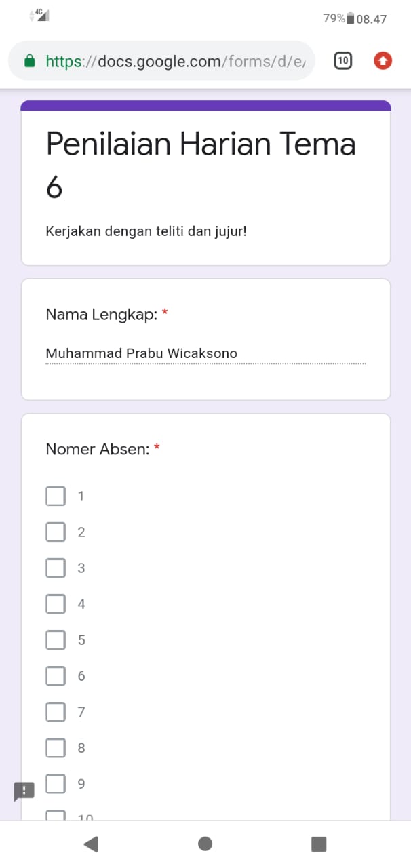Check the box for absen number 2
411x868 pixels.
click(x=56, y=532)
